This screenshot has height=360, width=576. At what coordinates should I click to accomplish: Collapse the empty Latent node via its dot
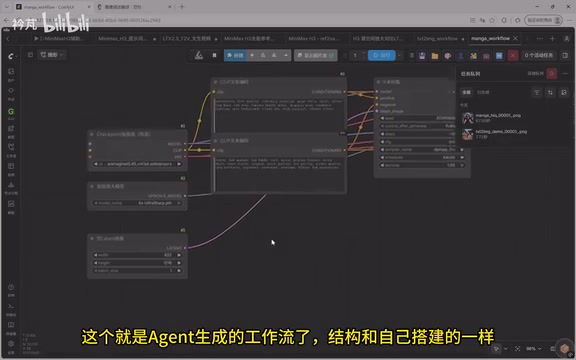coord(92,238)
